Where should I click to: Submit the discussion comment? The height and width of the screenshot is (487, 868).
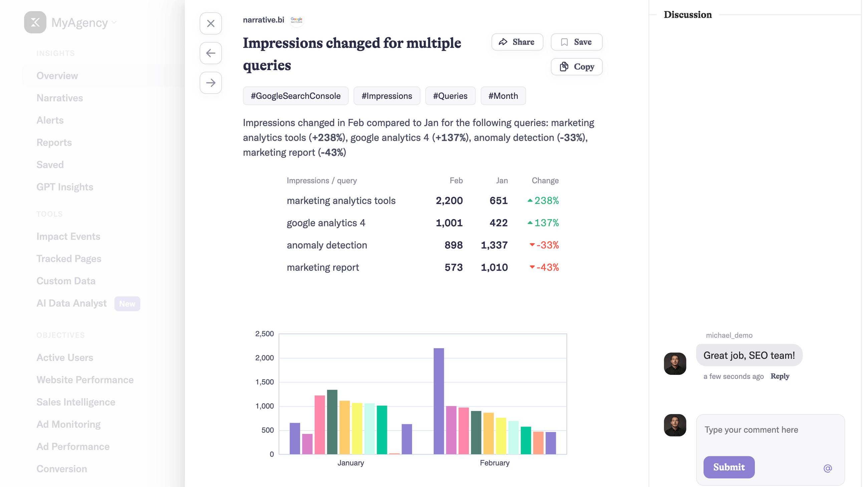tap(728, 467)
